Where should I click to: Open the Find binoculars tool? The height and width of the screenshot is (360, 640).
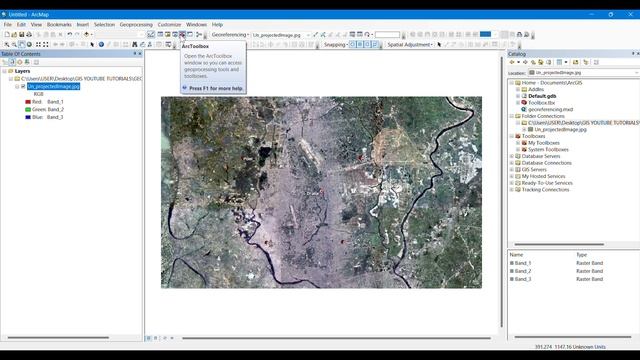coord(135,44)
